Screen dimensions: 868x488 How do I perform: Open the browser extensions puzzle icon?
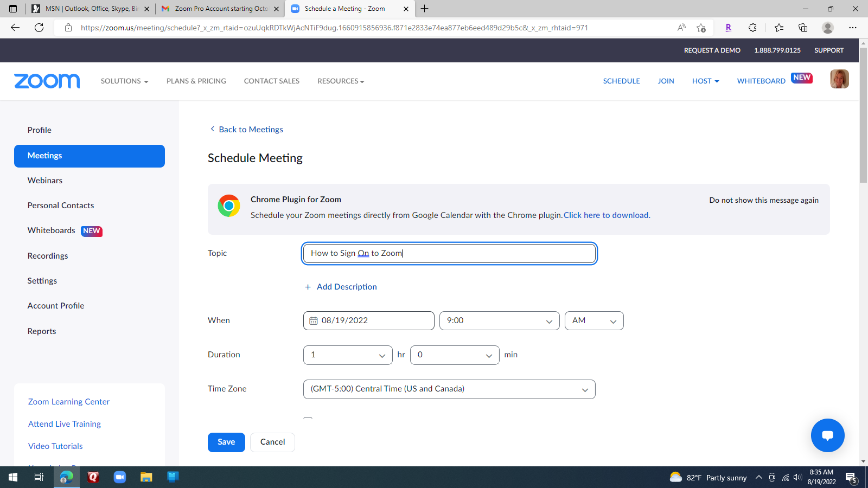752,28
